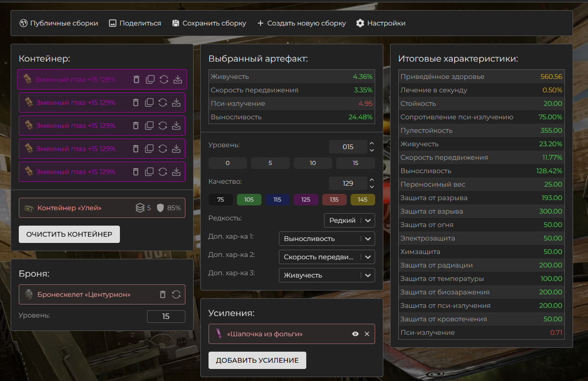This screenshot has width=588, height=381.
Task: Focus the Качество field showing 129
Action: (348, 183)
